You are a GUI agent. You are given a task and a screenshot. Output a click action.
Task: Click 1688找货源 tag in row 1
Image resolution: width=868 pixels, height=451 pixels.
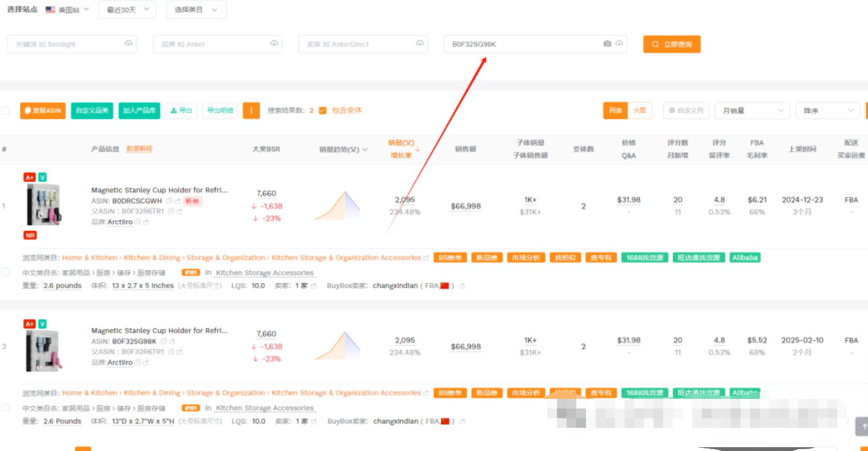coord(645,257)
